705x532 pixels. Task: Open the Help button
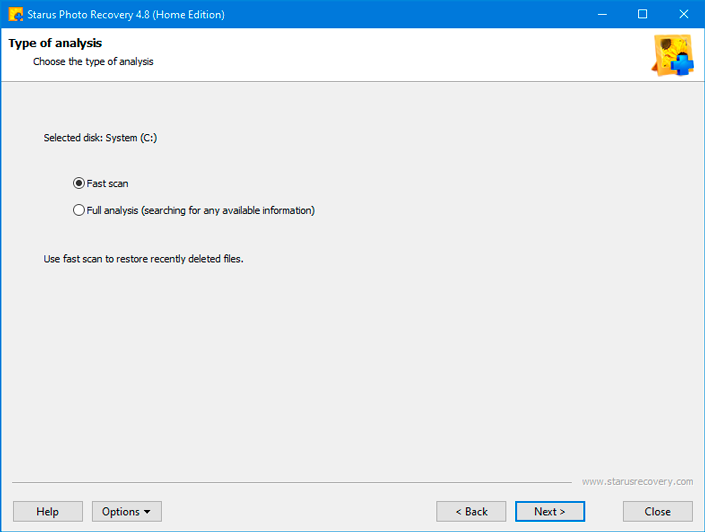tap(48, 511)
